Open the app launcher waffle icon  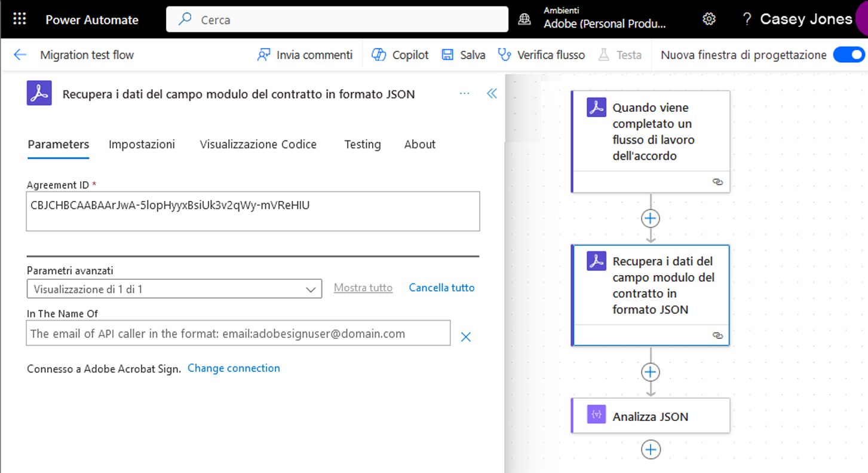19,19
